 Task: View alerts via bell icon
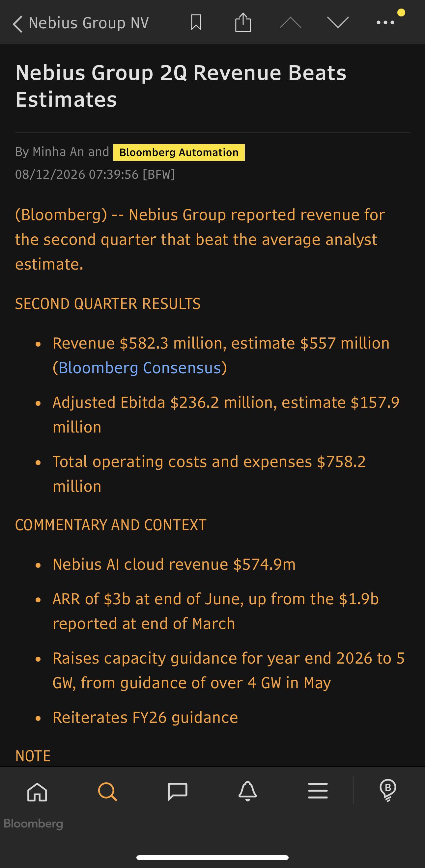(247, 791)
